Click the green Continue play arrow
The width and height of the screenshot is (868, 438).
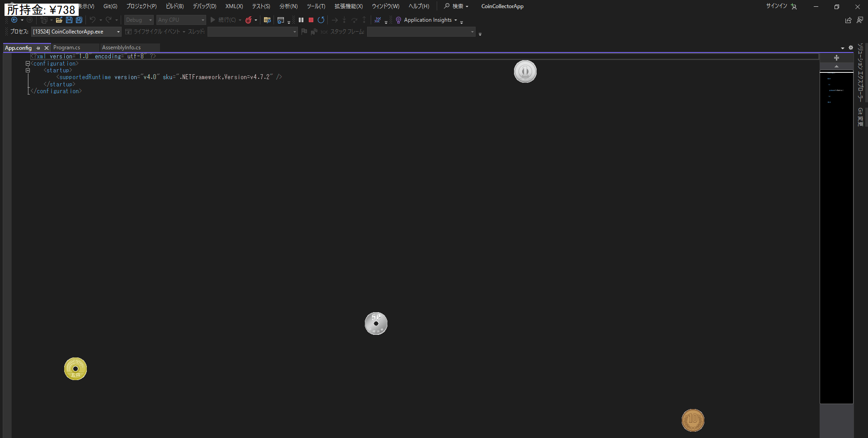[213, 20]
